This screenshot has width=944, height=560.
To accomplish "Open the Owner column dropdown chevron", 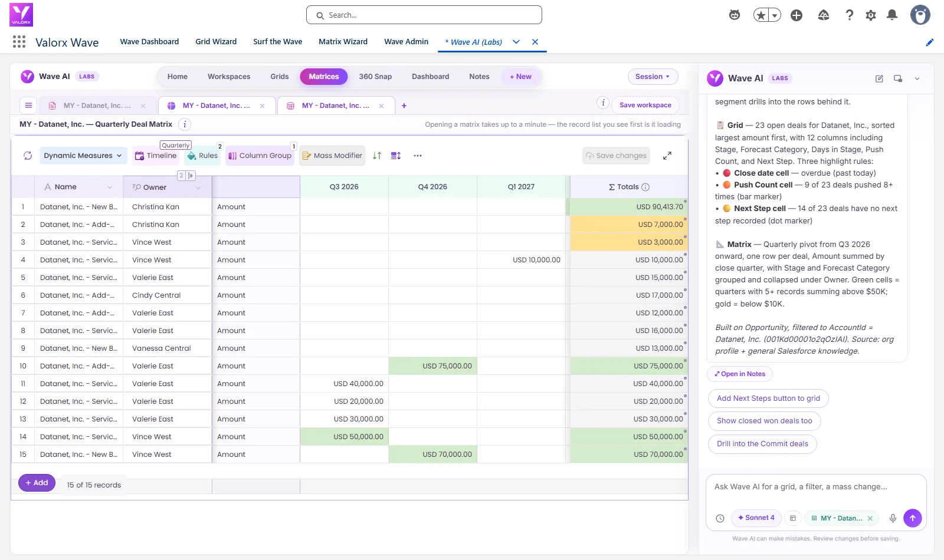I will (198, 187).
